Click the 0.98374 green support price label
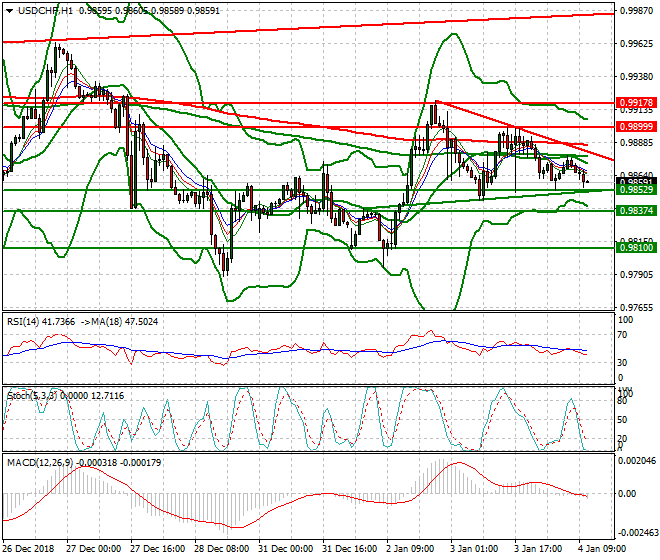The image size is (660, 560). [x=636, y=211]
